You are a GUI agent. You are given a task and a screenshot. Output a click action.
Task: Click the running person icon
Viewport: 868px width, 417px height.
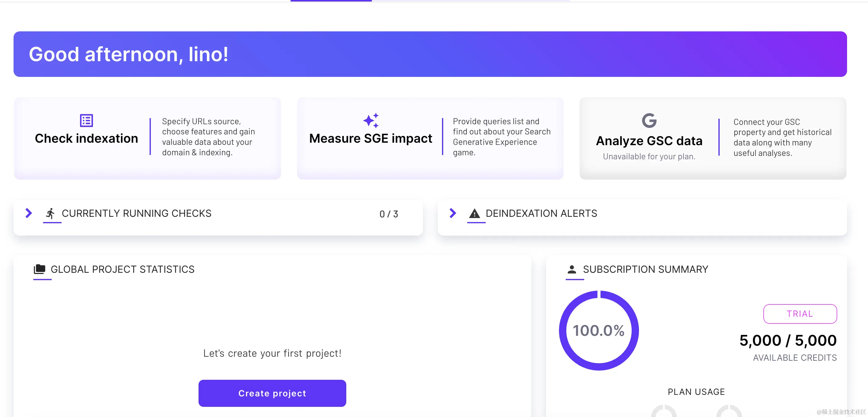point(50,213)
